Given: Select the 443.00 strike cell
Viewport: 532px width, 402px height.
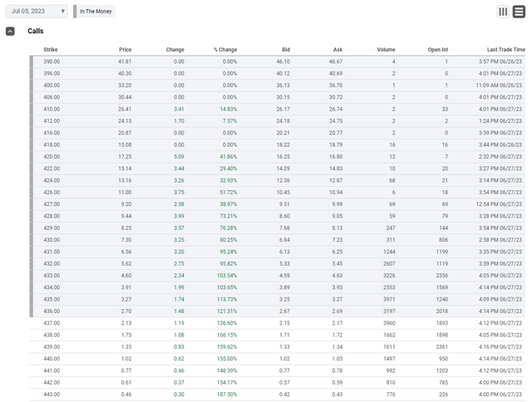Looking at the screenshot, I should (52, 395).
